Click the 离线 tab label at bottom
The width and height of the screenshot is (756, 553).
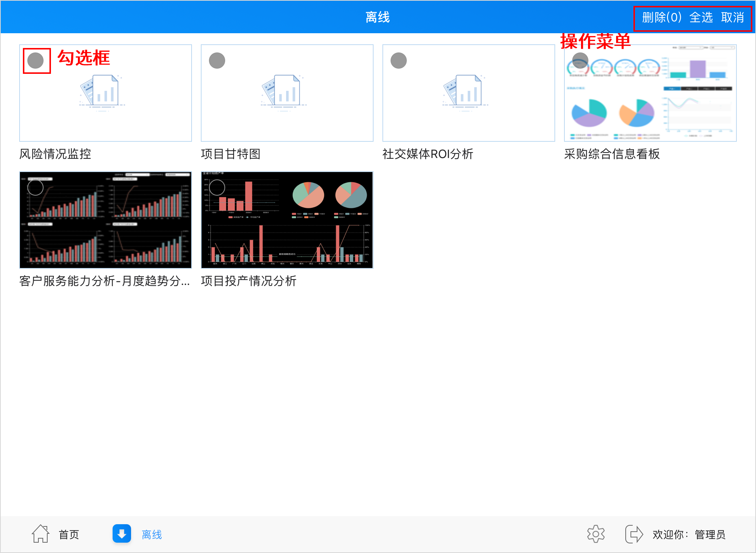152,535
